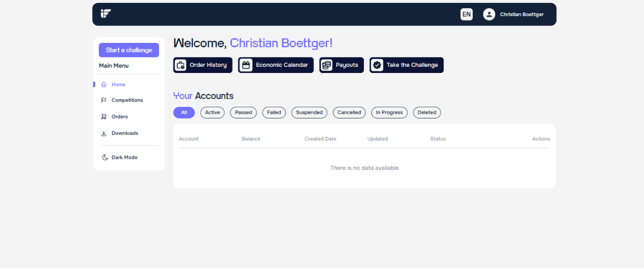
Task: Click the Created Date column header
Action: (320, 139)
